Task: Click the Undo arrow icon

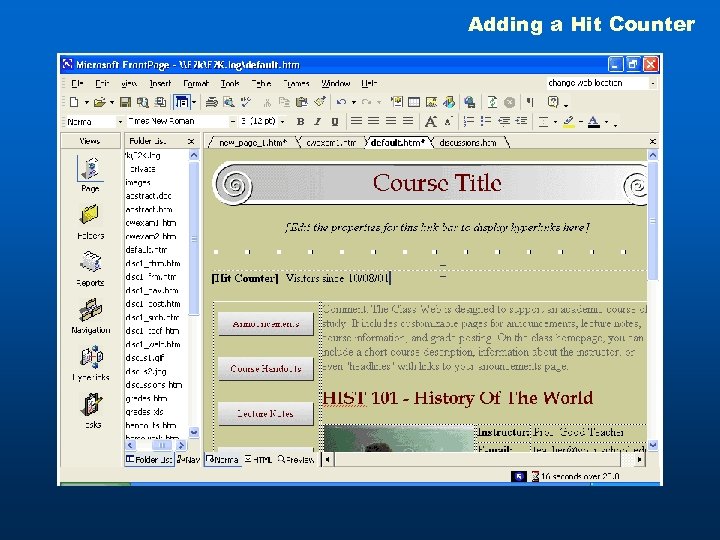Action: [x=341, y=102]
